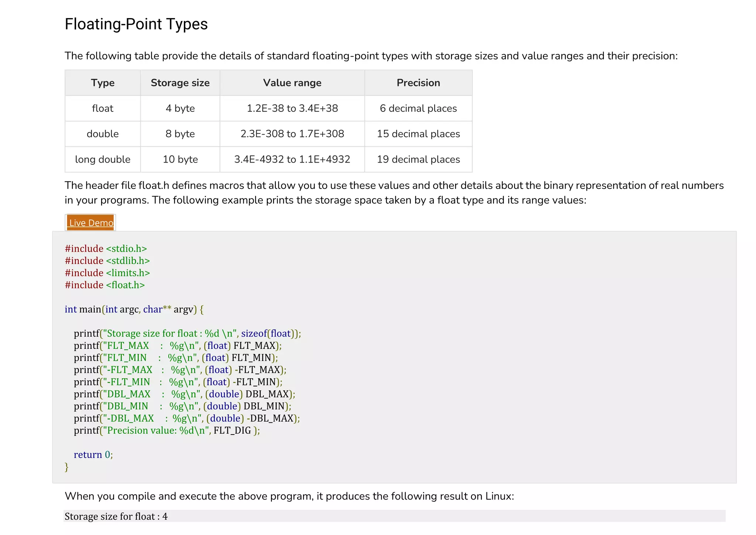Click the sentence 'When you compile and execute'
The height and width of the screenshot is (535, 756).
pyautogui.click(x=289, y=496)
